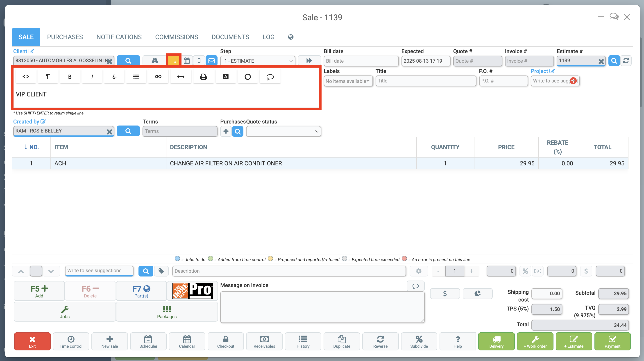Open the Quote status dropdown
This screenshot has width=644, height=361.
(283, 131)
